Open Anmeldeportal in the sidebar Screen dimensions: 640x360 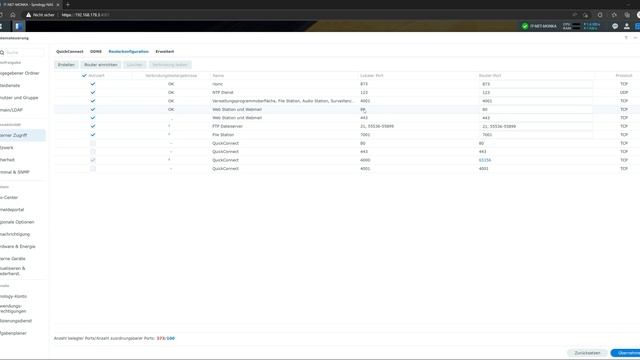click(12, 209)
